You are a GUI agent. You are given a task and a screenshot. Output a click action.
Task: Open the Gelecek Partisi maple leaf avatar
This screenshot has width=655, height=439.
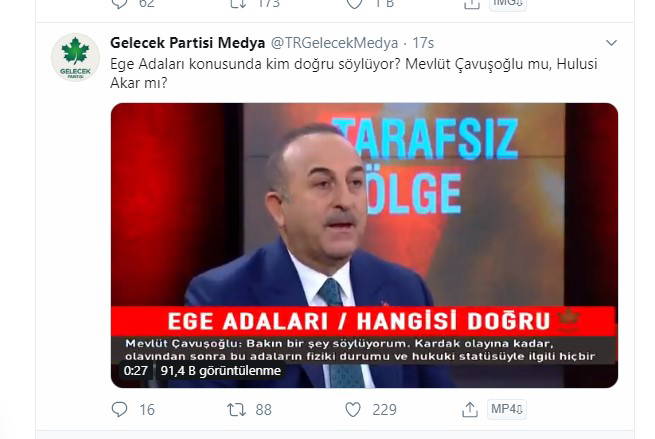75,57
